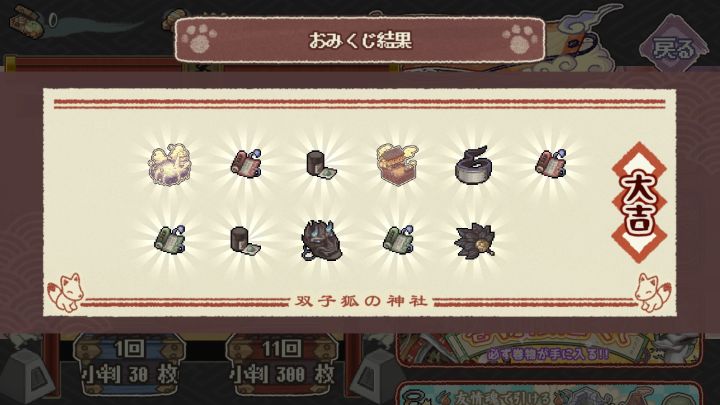
Task: Click the dark ink stick in top row
Action: (x=321, y=165)
